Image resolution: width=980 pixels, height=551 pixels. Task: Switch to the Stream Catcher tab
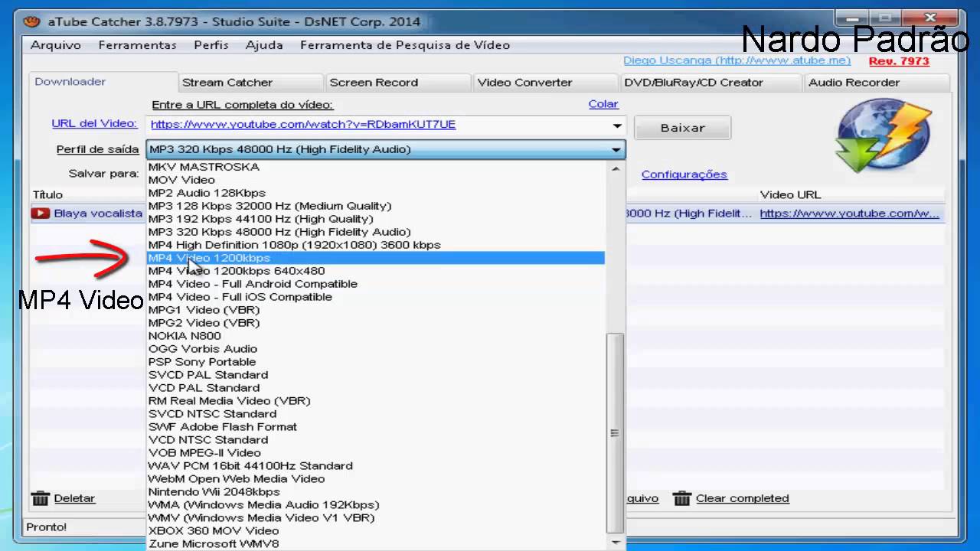click(x=250, y=83)
